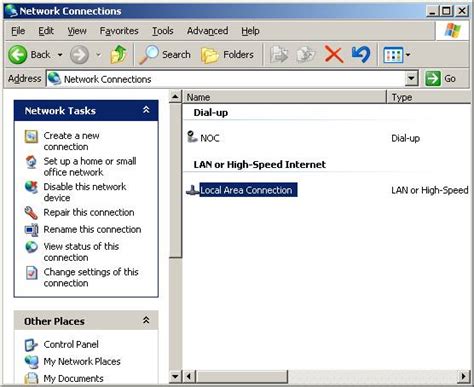Delete with the red X icon

point(334,54)
